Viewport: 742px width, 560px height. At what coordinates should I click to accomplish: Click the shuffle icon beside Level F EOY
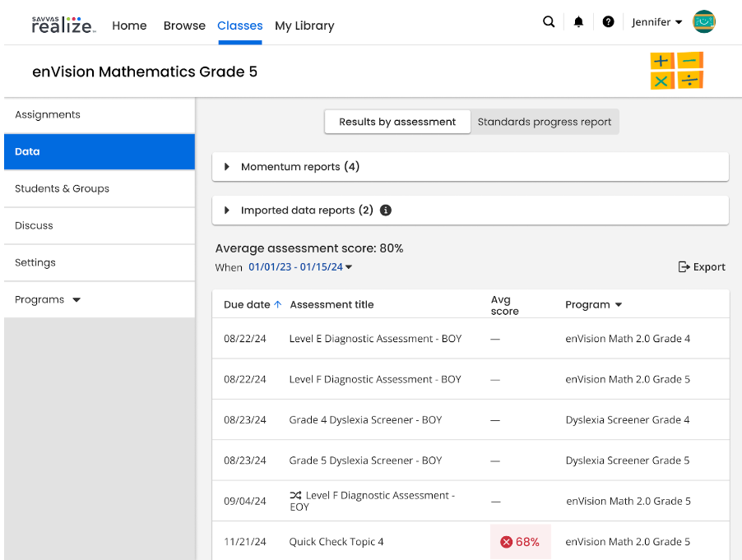click(296, 495)
